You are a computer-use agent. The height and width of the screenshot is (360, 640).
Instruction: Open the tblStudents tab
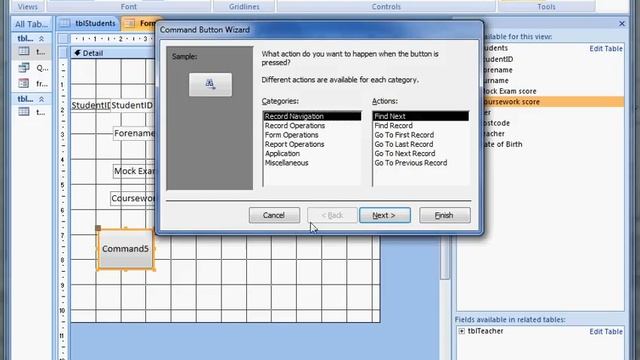89,24
